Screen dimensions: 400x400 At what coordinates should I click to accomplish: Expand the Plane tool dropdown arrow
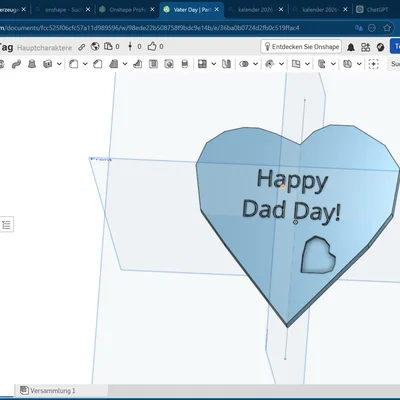click(x=307, y=64)
